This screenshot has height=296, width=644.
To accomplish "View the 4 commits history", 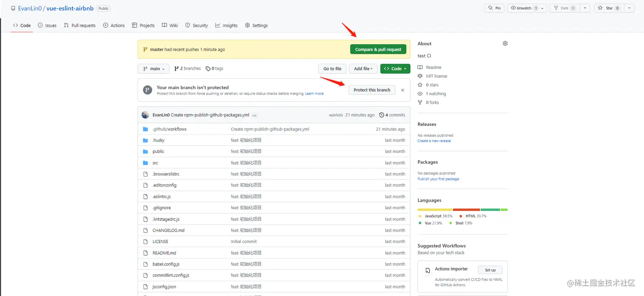I will pyautogui.click(x=392, y=115).
